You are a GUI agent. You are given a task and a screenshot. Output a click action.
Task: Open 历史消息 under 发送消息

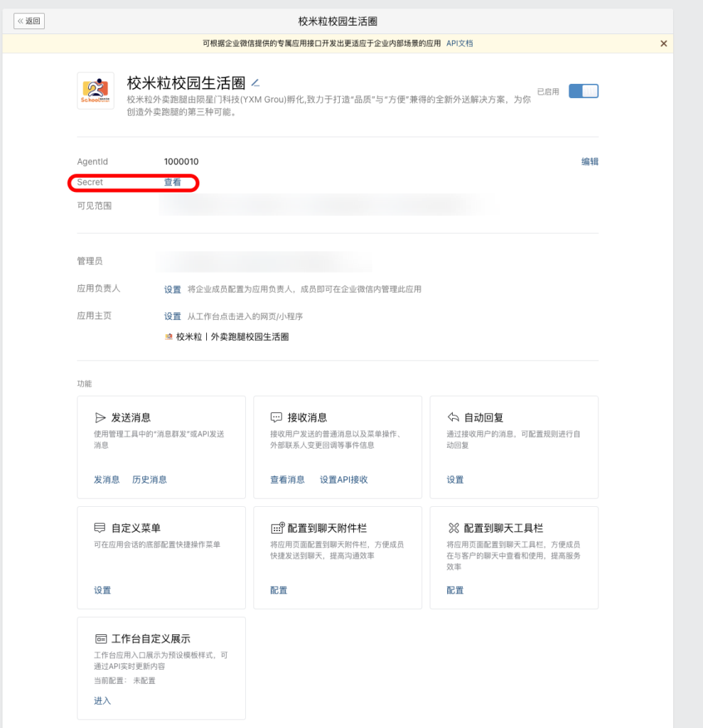pyautogui.click(x=149, y=480)
